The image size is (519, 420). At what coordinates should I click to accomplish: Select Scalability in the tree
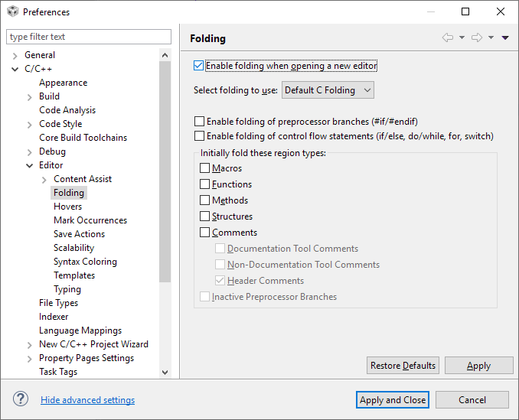[x=73, y=248]
